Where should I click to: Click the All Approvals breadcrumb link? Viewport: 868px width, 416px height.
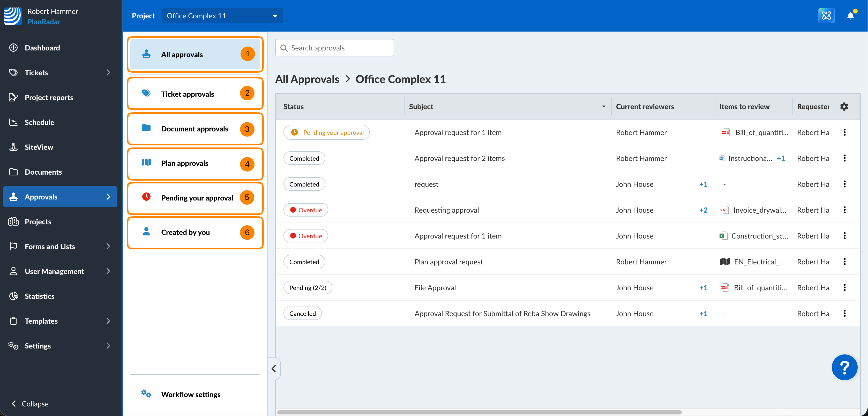tap(307, 79)
